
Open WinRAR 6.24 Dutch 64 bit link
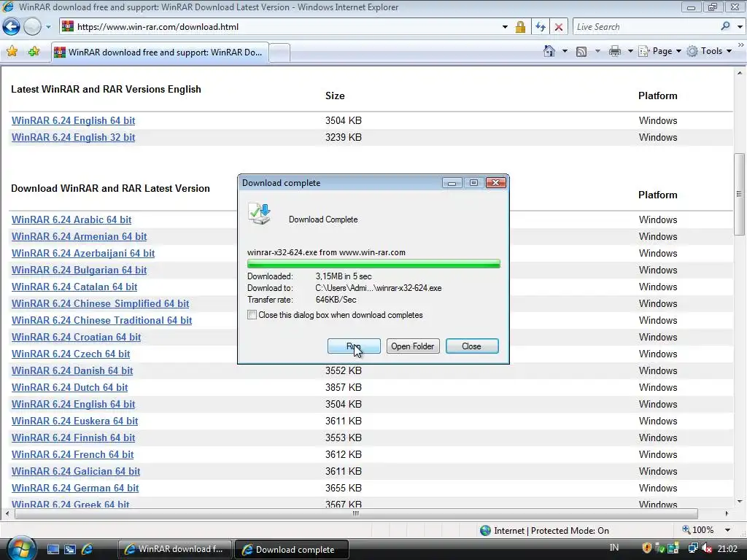69,387
